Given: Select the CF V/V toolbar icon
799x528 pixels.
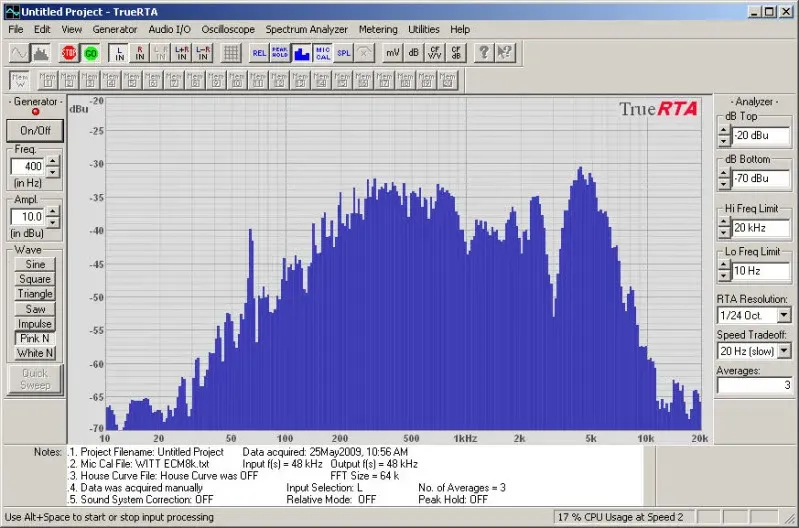Looking at the screenshot, I should pyautogui.click(x=435, y=53).
